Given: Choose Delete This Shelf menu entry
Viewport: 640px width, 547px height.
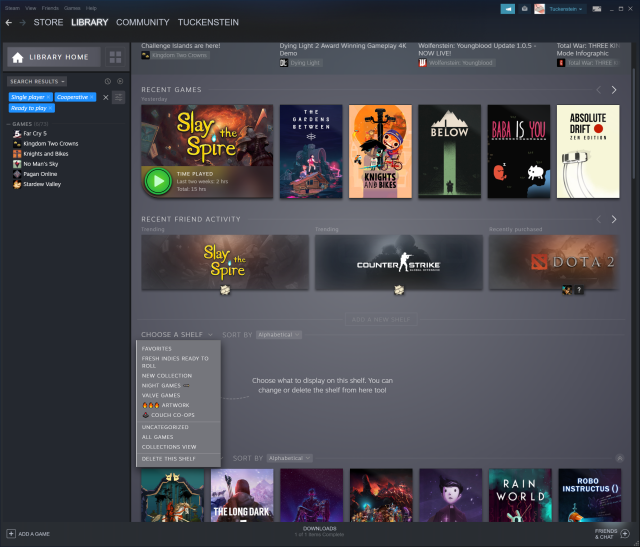Looking at the screenshot, I should (169, 459).
